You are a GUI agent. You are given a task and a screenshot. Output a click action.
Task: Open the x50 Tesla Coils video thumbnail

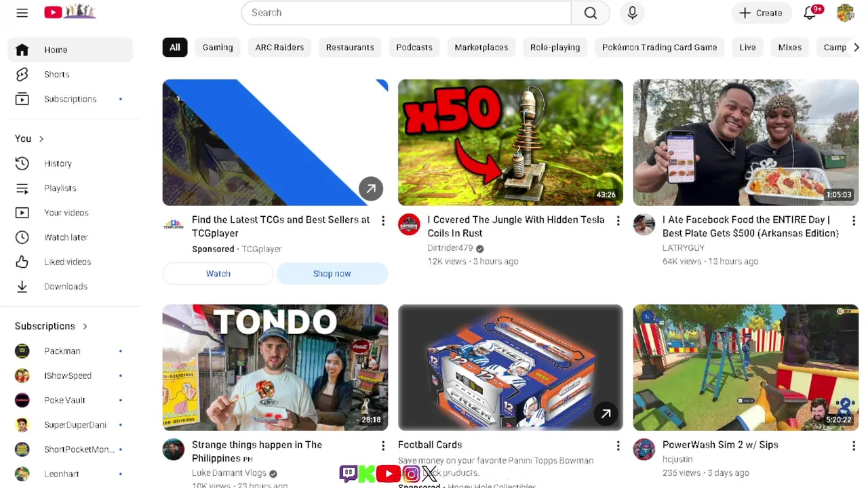(x=511, y=142)
